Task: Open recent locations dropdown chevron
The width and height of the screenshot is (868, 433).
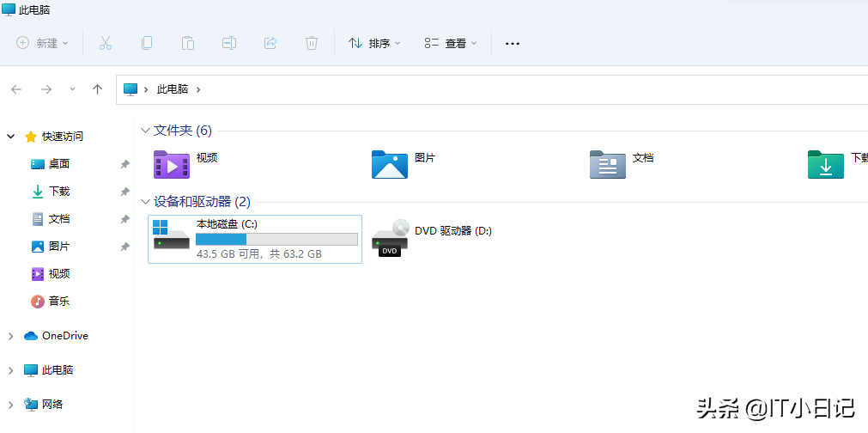Action: [72, 89]
